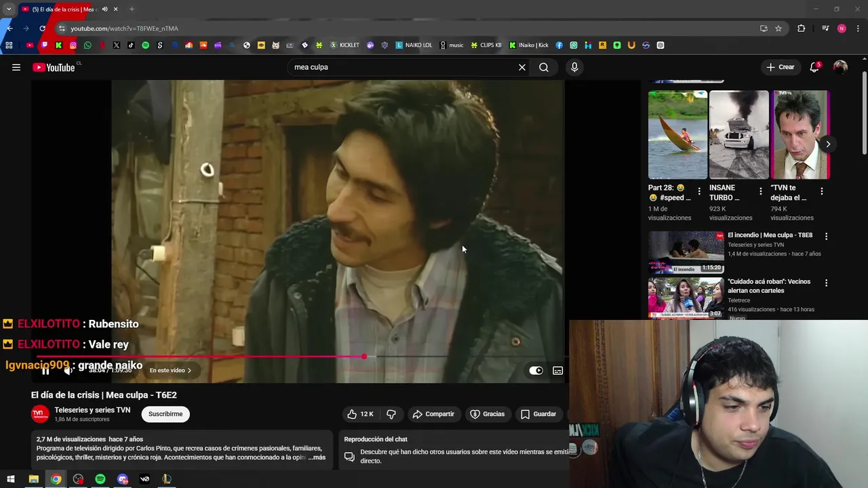The height and width of the screenshot is (488, 868).
Task: Open the WhatsApp bookmark icon
Action: click(x=87, y=45)
